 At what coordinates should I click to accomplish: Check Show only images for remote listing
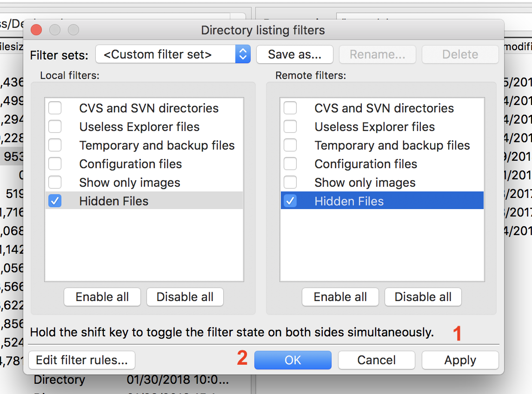(x=290, y=182)
